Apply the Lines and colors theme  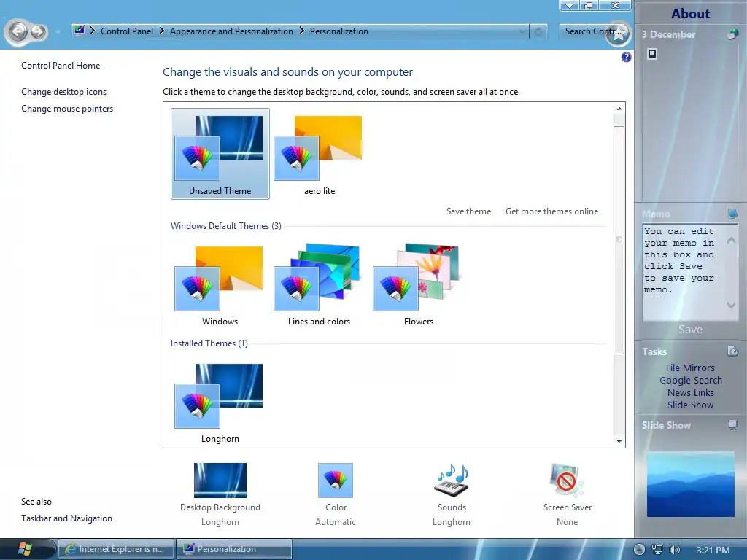319,285
